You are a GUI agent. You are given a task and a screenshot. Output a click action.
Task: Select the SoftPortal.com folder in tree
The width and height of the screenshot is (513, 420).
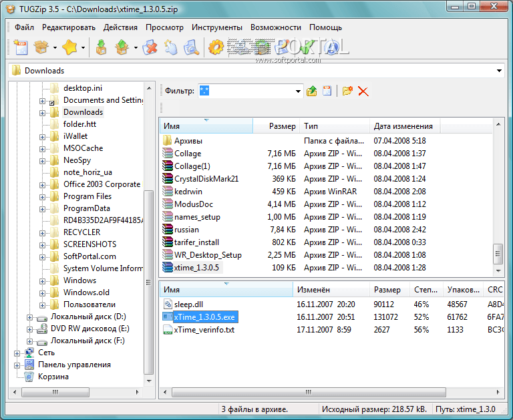tap(90, 256)
